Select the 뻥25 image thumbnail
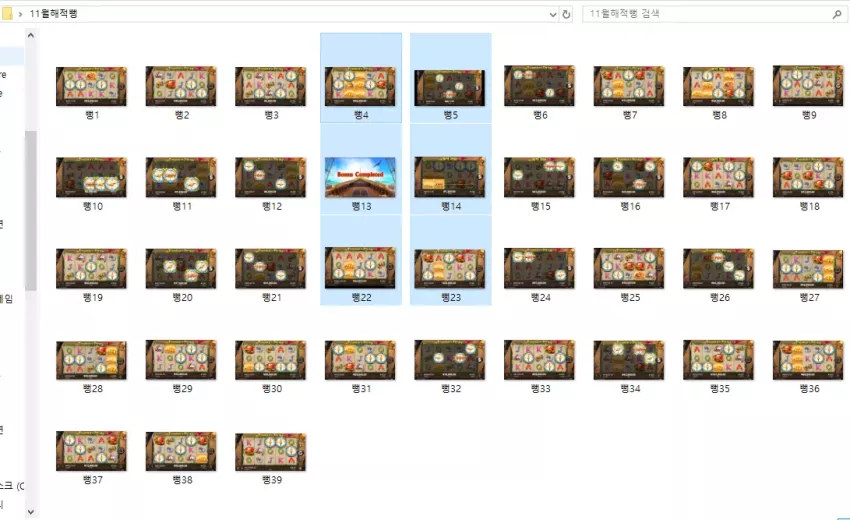Screen dimensions: 850x520 coord(629,268)
